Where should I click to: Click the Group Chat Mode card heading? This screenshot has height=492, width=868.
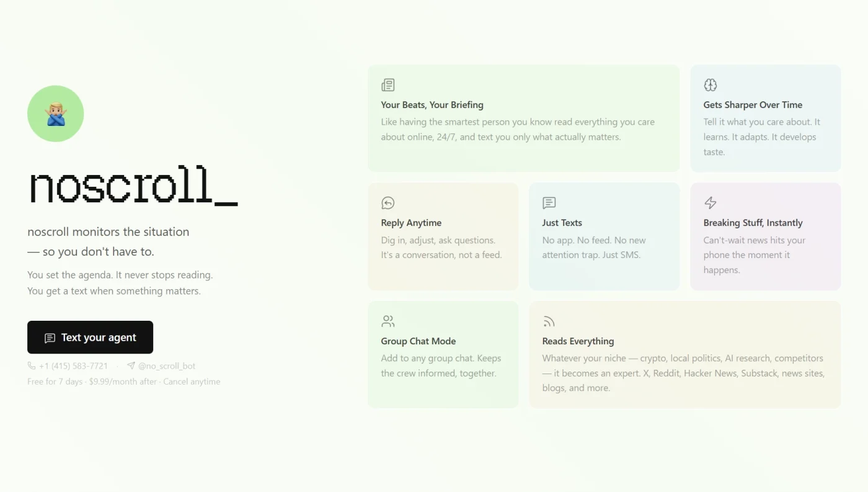(418, 341)
